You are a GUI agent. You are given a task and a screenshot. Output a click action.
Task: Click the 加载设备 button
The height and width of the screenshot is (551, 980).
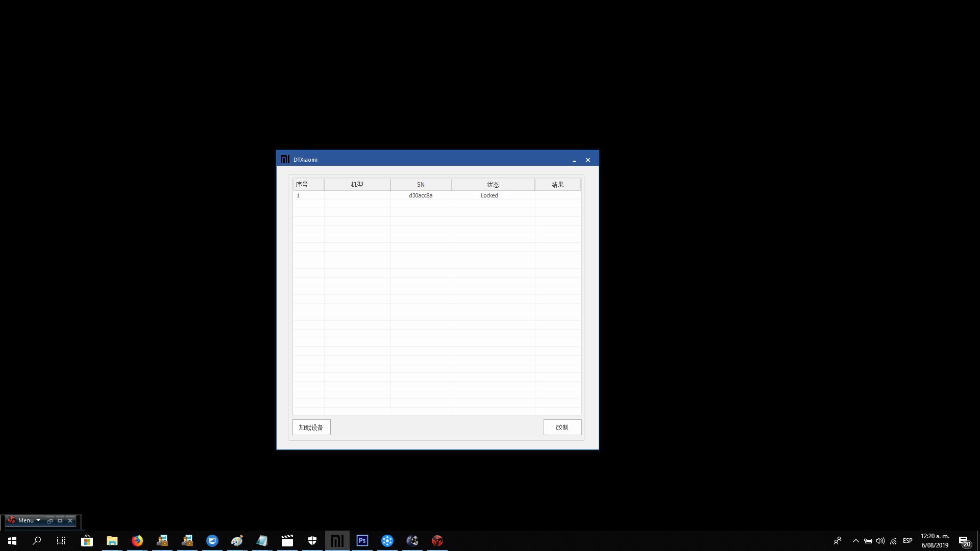(x=311, y=428)
